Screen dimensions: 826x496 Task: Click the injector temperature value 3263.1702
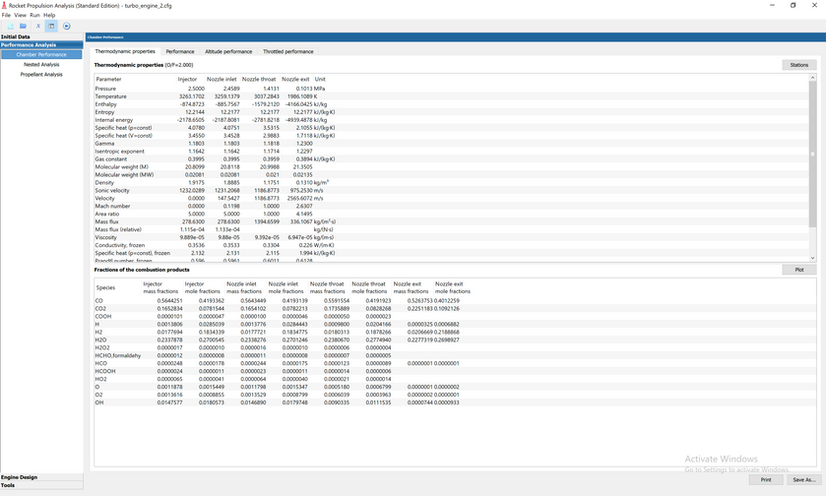point(192,96)
